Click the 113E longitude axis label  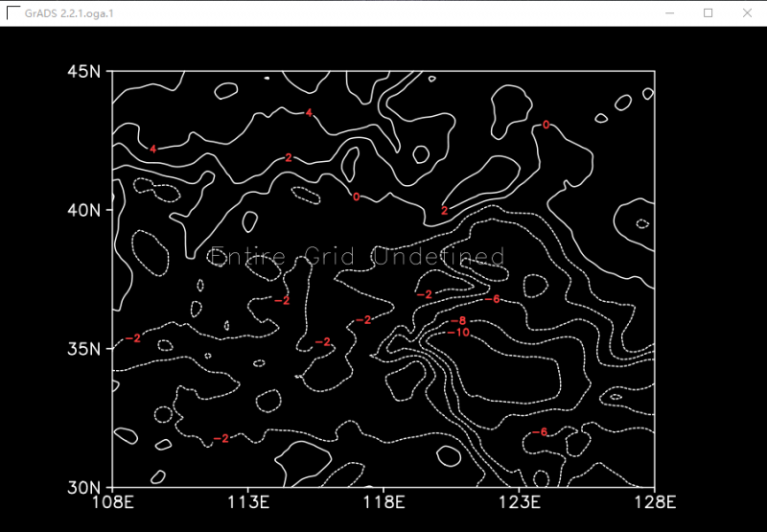click(249, 502)
